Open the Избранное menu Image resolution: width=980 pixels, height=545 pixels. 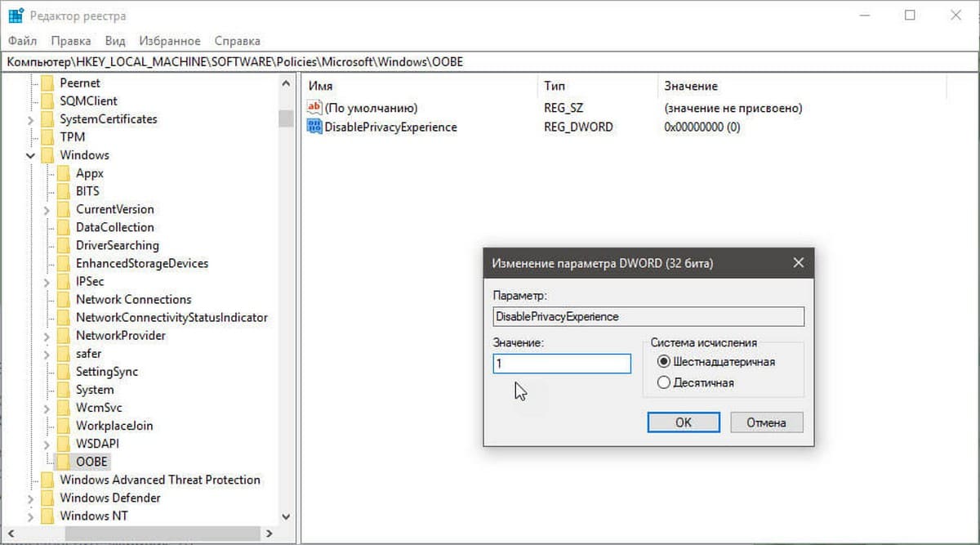pos(170,41)
